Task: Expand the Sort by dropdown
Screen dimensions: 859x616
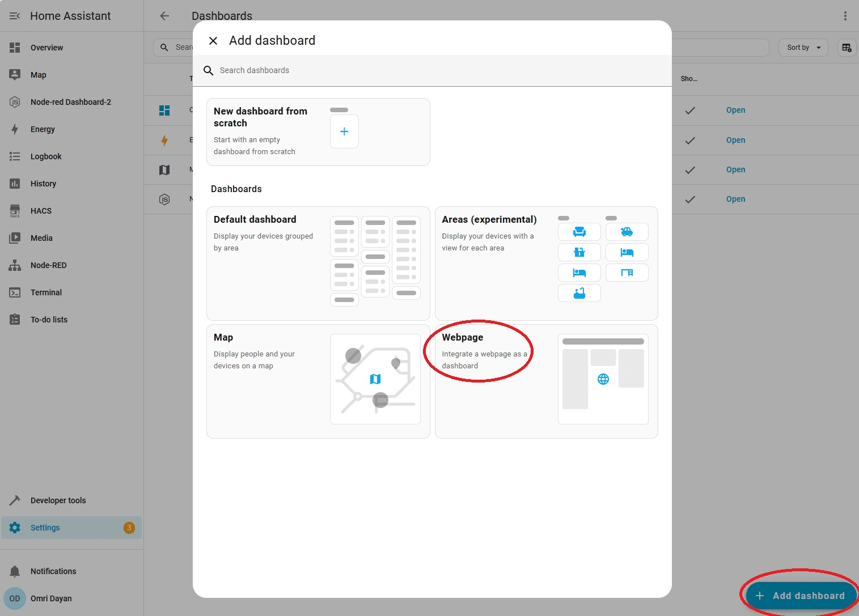Action: coord(803,48)
